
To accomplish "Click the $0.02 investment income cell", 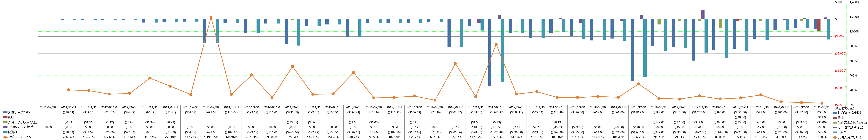I will (x=68, y=122).
